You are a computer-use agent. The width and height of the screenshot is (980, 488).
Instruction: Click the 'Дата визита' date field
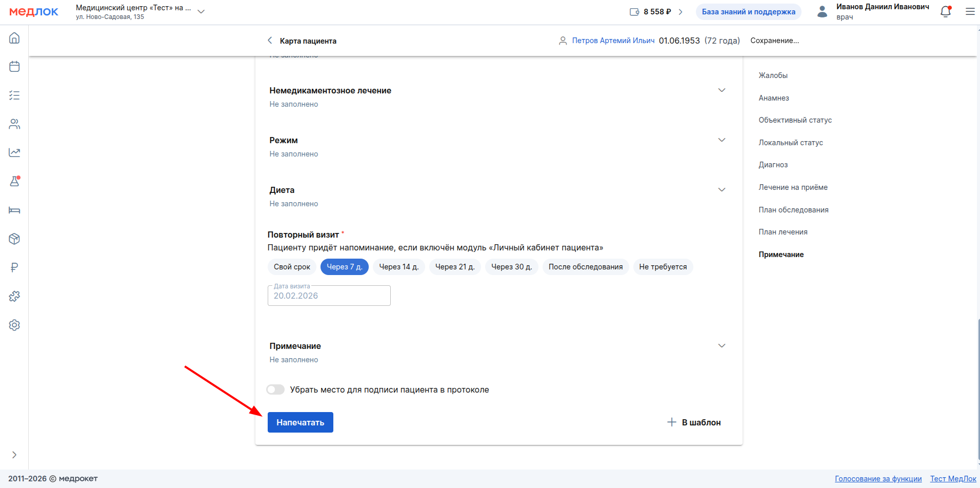pos(329,296)
